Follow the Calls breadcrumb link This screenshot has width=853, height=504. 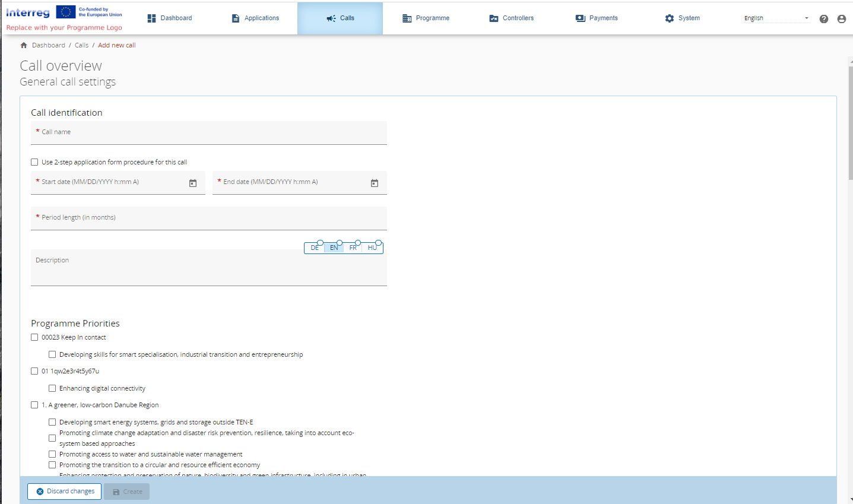[x=81, y=45]
